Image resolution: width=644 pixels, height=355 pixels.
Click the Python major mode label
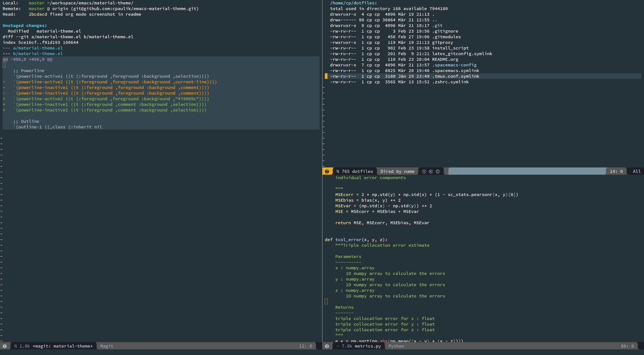point(396,346)
